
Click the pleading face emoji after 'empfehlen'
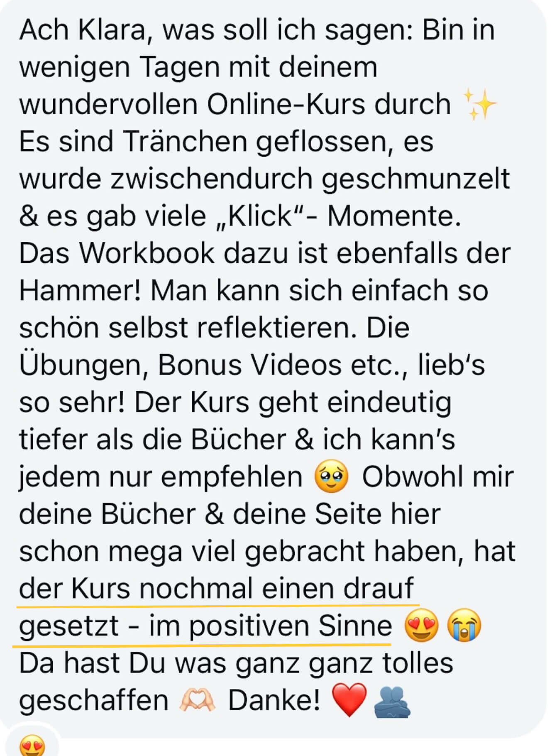point(331,478)
